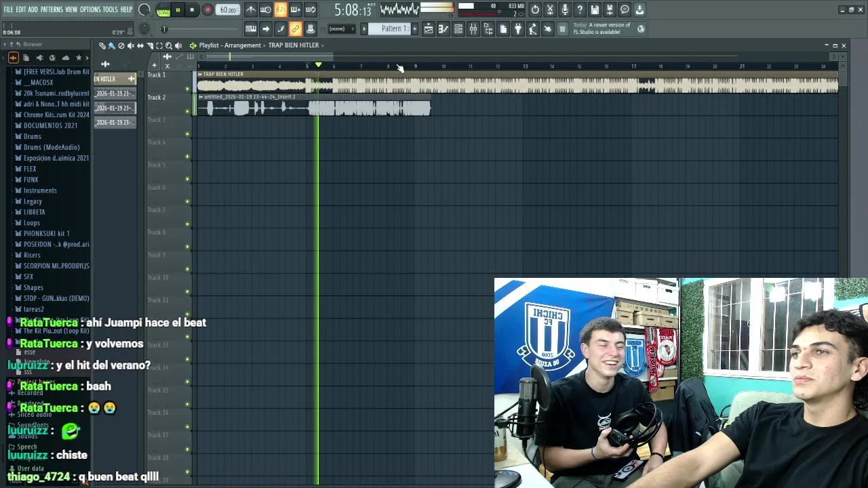The height and width of the screenshot is (488, 868).
Task: Open the TOOLS menu
Action: (x=111, y=9)
